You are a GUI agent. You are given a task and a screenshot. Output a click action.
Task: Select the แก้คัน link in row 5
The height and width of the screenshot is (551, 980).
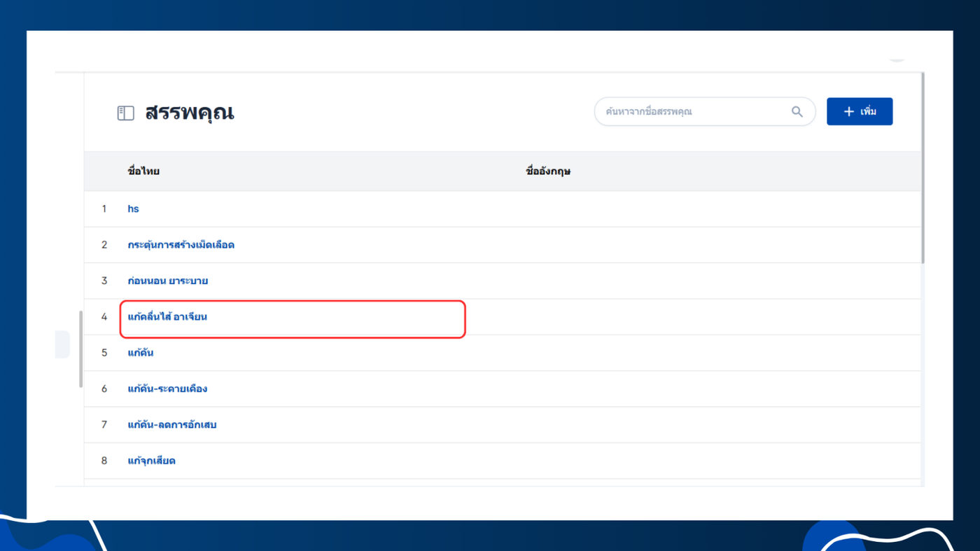pos(140,353)
